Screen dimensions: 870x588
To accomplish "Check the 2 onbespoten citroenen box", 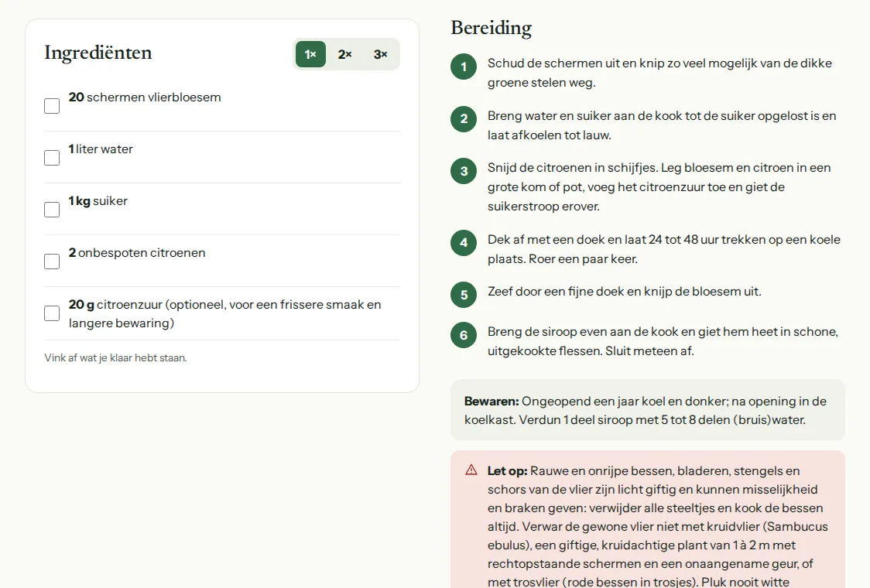I will [52, 262].
